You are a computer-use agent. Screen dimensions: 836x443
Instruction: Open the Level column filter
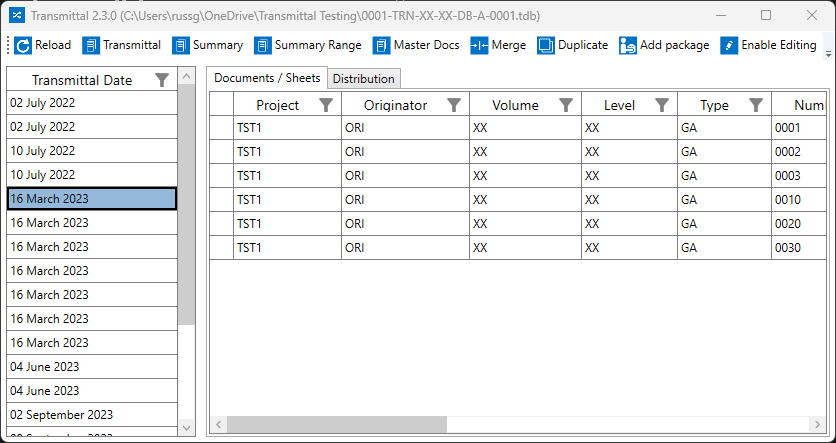(x=661, y=105)
